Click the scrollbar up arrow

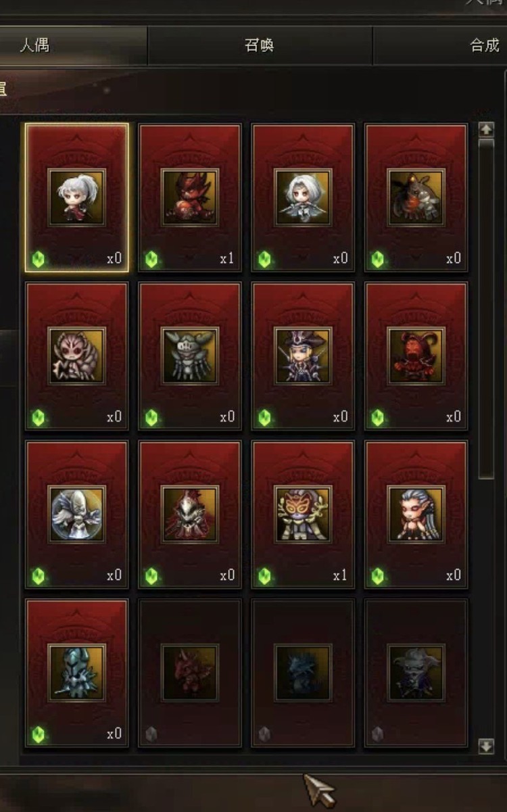click(486, 129)
